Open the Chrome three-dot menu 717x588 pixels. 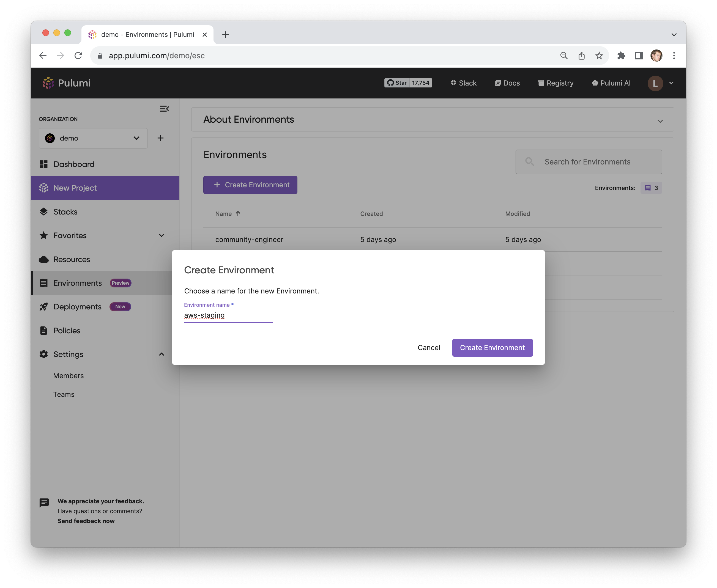point(674,56)
